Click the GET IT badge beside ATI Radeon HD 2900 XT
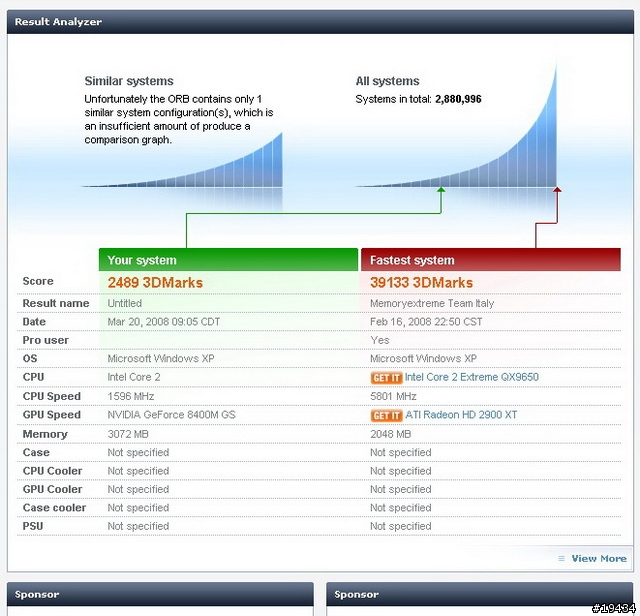The width and height of the screenshot is (640, 616). [x=387, y=416]
